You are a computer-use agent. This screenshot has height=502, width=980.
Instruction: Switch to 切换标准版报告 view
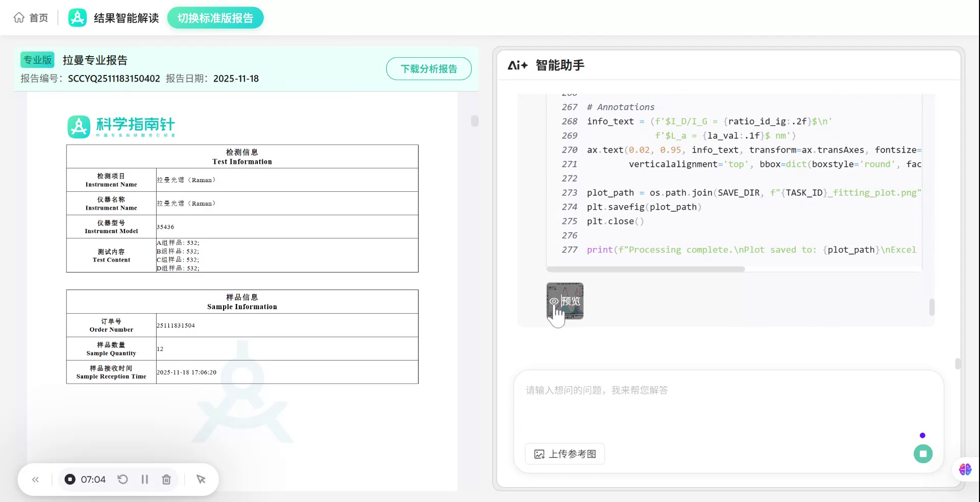pyautogui.click(x=215, y=17)
